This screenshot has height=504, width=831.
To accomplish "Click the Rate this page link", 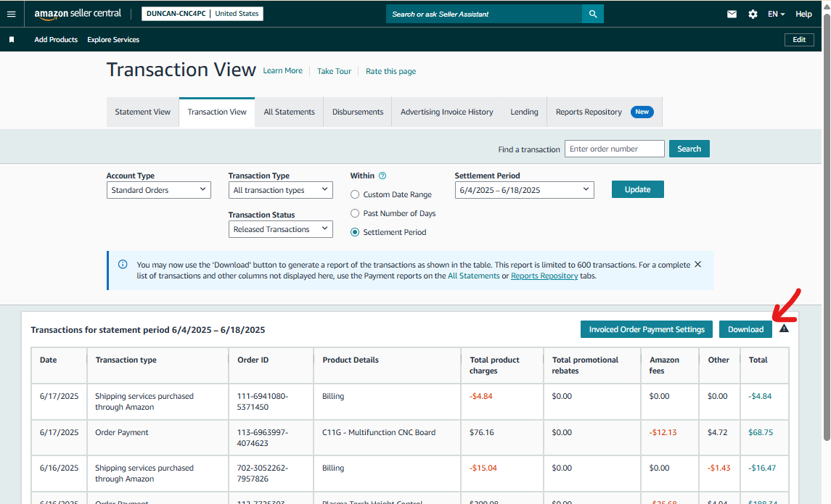I will pyautogui.click(x=390, y=72).
